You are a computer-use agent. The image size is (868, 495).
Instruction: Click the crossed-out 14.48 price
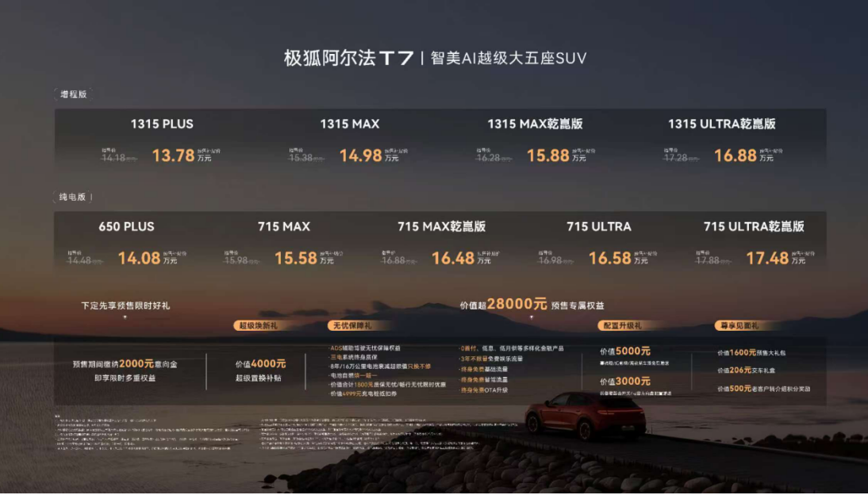(85, 260)
